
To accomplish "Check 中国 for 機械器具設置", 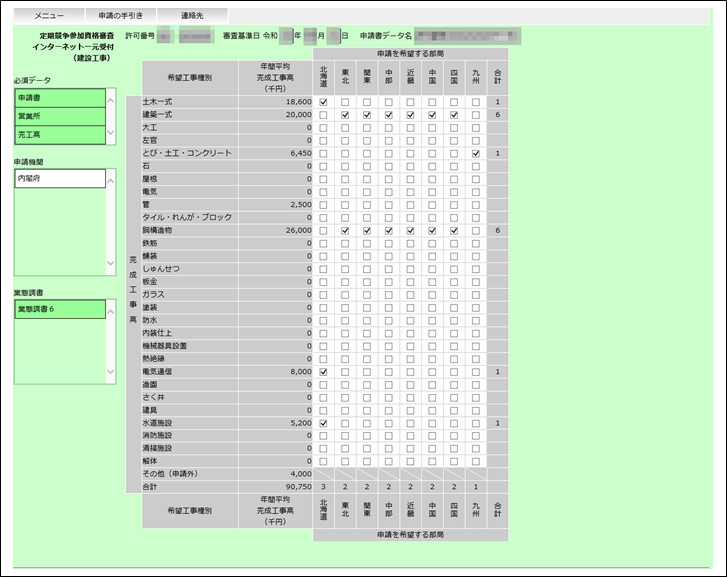I will pyautogui.click(x=432, y=346).
